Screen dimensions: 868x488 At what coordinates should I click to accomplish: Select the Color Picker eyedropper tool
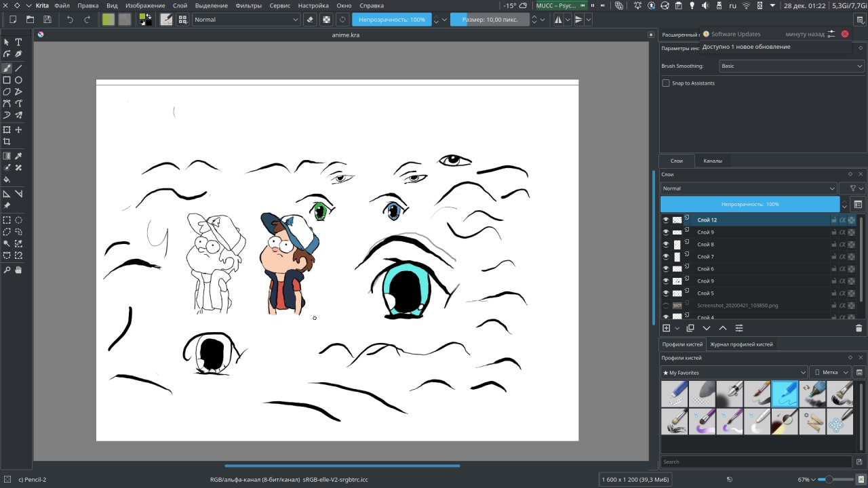coord(19,156)
